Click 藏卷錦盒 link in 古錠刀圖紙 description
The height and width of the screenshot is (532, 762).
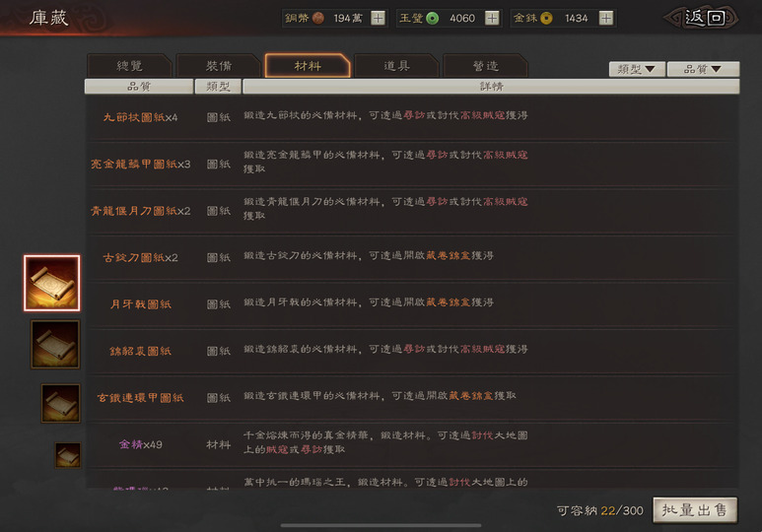tap(449, 255)
